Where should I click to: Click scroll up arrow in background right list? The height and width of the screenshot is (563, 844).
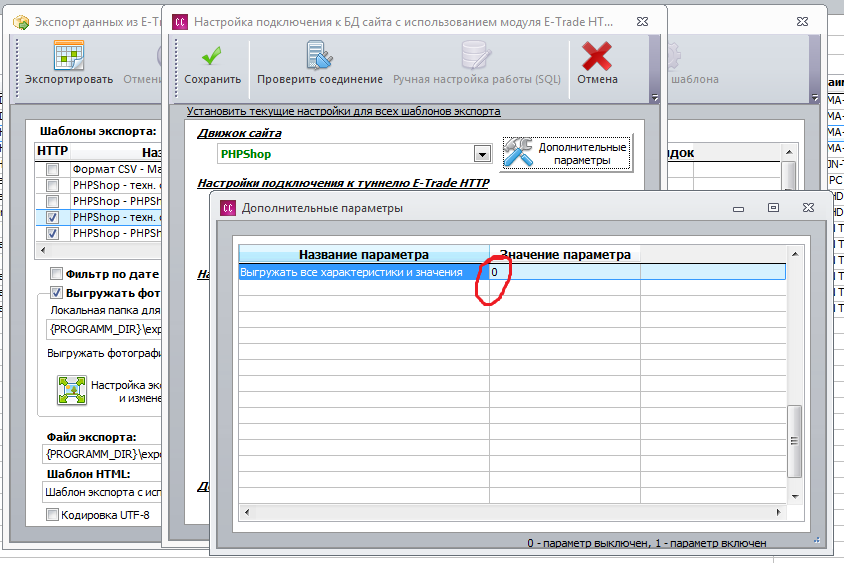[789, 152]
